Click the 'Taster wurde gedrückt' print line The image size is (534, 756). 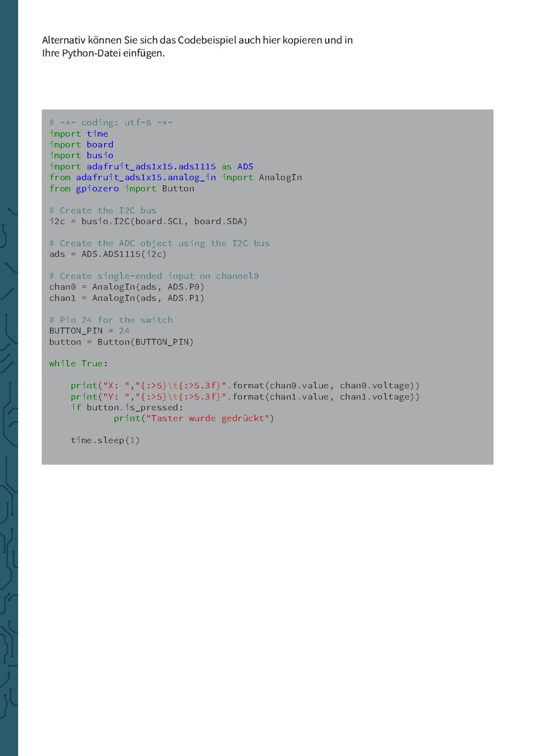point(194,418)
